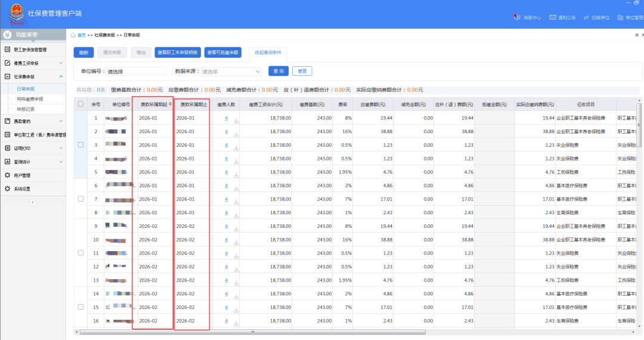Open 缴费人数 link 4 in row 3
Screen dimensions: 644x340
pos(227,145)
